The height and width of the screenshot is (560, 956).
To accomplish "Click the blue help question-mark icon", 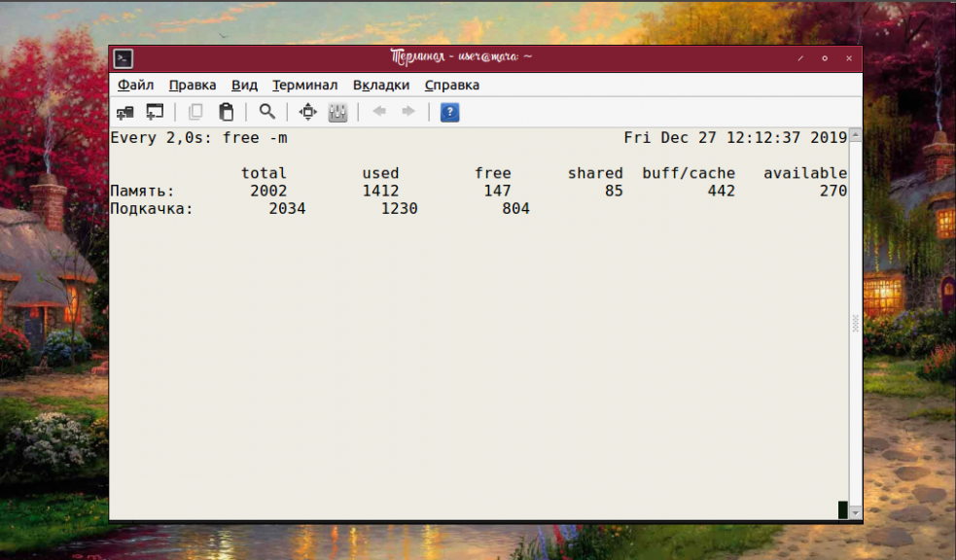I will tap(449, 112).
